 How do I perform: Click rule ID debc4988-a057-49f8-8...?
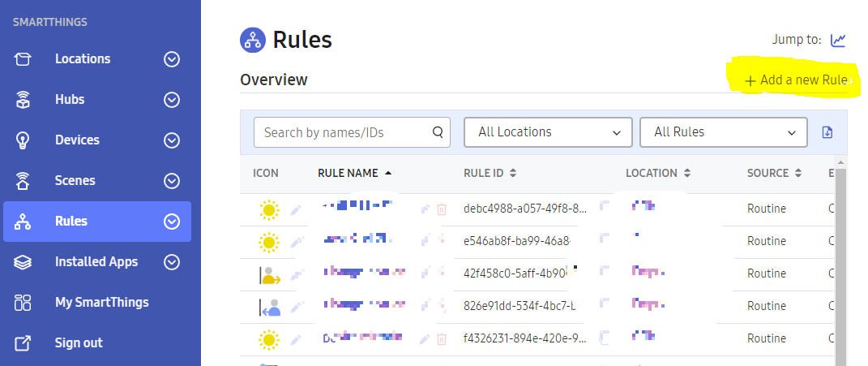(x=525, y=209)
